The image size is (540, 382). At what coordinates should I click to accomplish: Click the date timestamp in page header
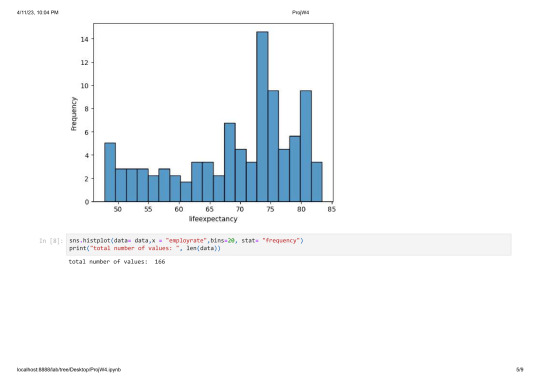38,12
